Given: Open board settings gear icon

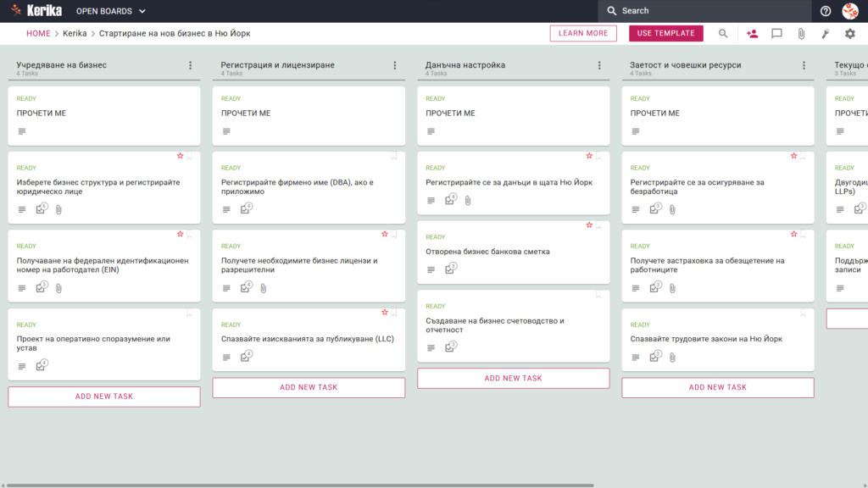Looking at the screenshot, I should coord(849,34).
